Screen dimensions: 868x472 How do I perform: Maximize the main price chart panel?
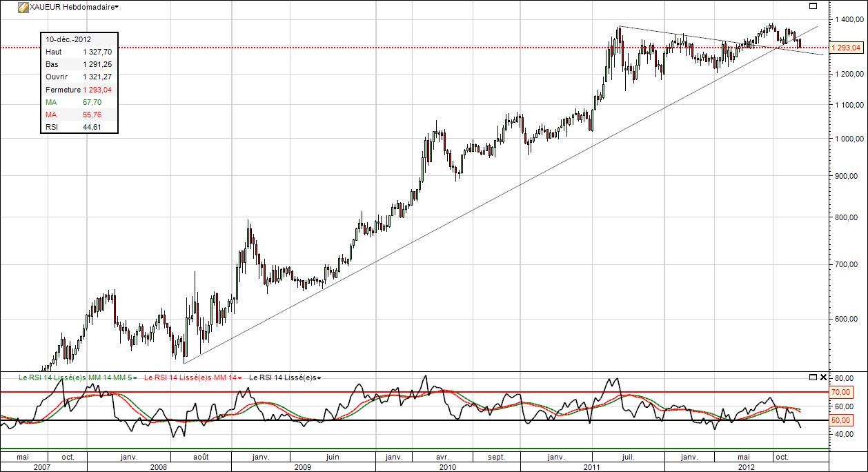(x=813, y=6)
